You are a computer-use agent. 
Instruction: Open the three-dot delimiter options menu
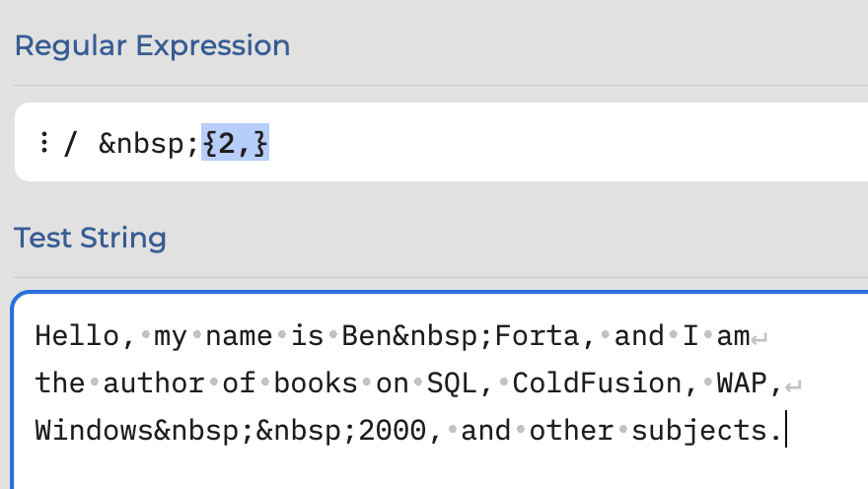(x=44, y=142)
